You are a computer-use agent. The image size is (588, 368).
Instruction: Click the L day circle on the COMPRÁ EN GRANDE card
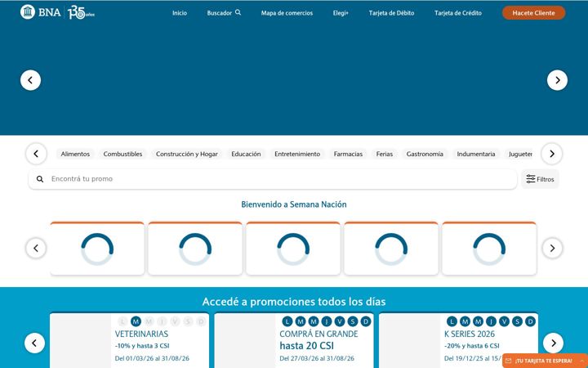click(287, 321)
